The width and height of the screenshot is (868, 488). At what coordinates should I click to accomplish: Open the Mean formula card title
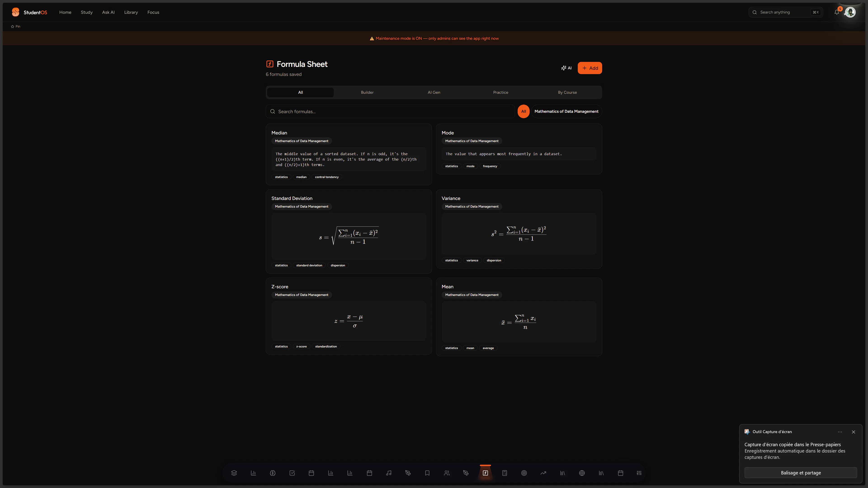pos(448,287)
